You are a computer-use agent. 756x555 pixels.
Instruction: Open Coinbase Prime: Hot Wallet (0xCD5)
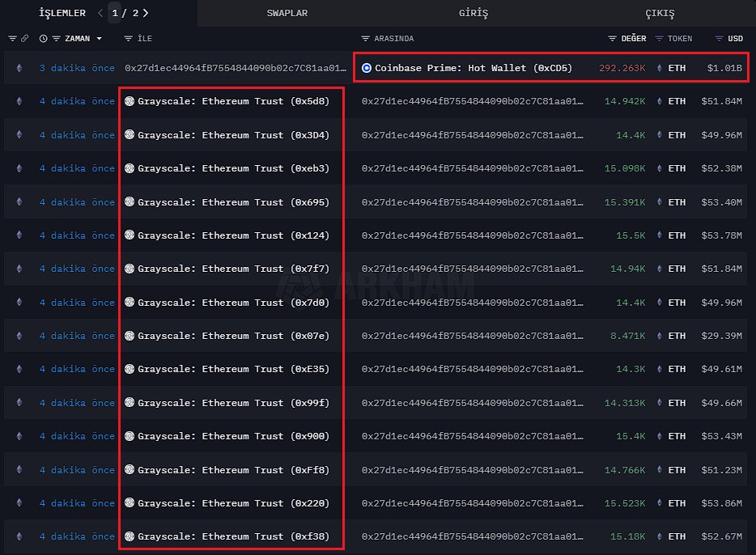(474, 68)
